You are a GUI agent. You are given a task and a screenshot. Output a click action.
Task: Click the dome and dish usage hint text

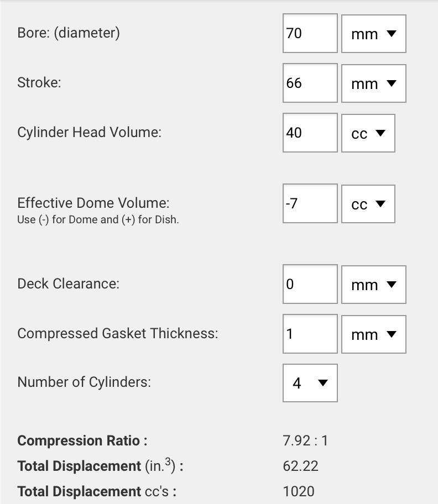[x=98, y=219]
